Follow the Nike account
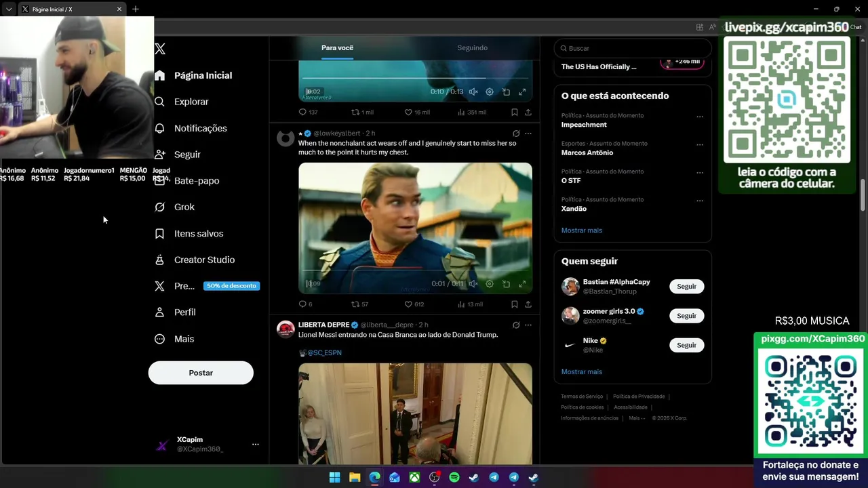Viewport: 868px width, 488px height. click(686, 345)
